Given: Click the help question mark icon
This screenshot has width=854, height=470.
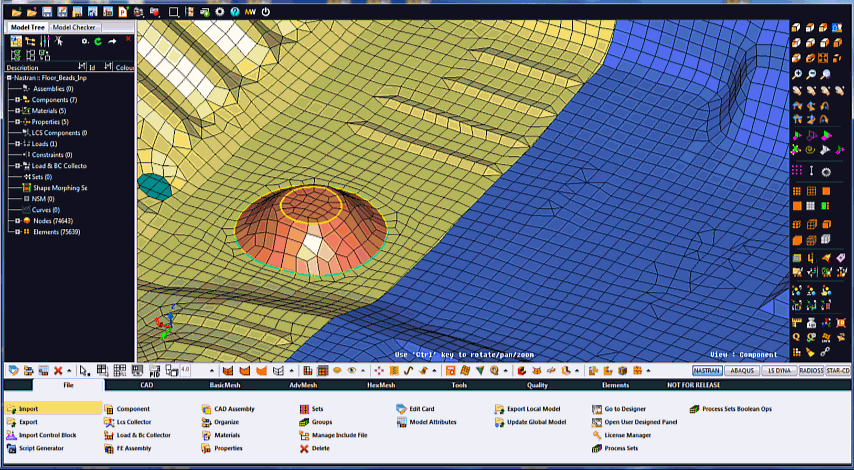Looking at the screenshot, I should click(x=234, y=12).
